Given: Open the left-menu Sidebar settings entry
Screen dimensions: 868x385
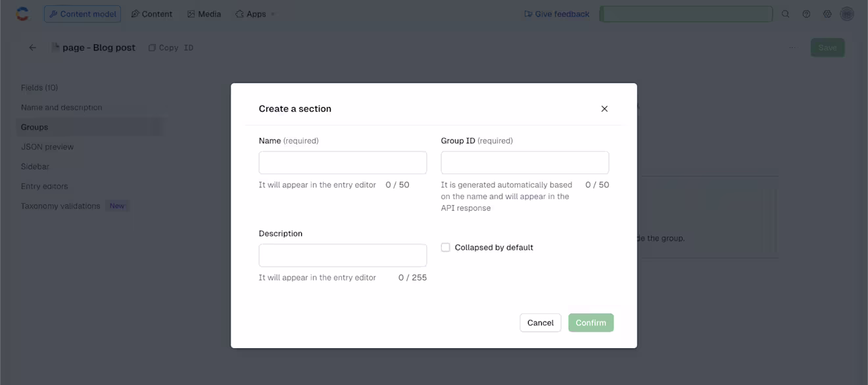Looking at the screenshot, I should [35, 166].
